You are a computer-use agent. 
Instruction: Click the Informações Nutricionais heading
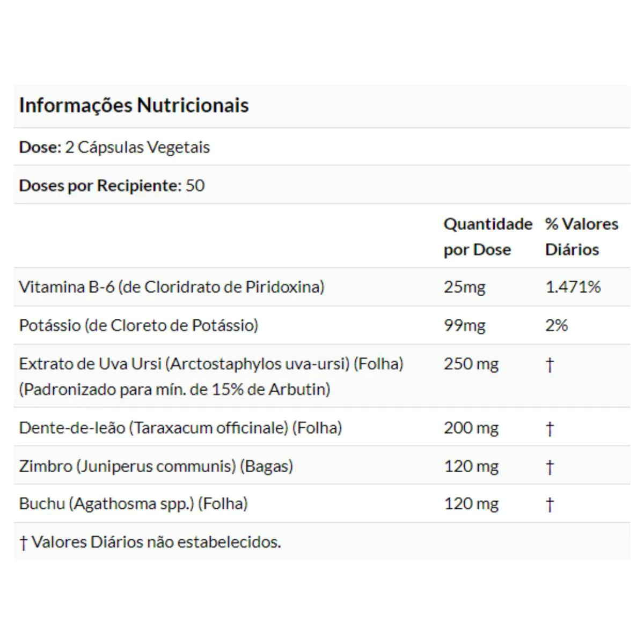134,105
